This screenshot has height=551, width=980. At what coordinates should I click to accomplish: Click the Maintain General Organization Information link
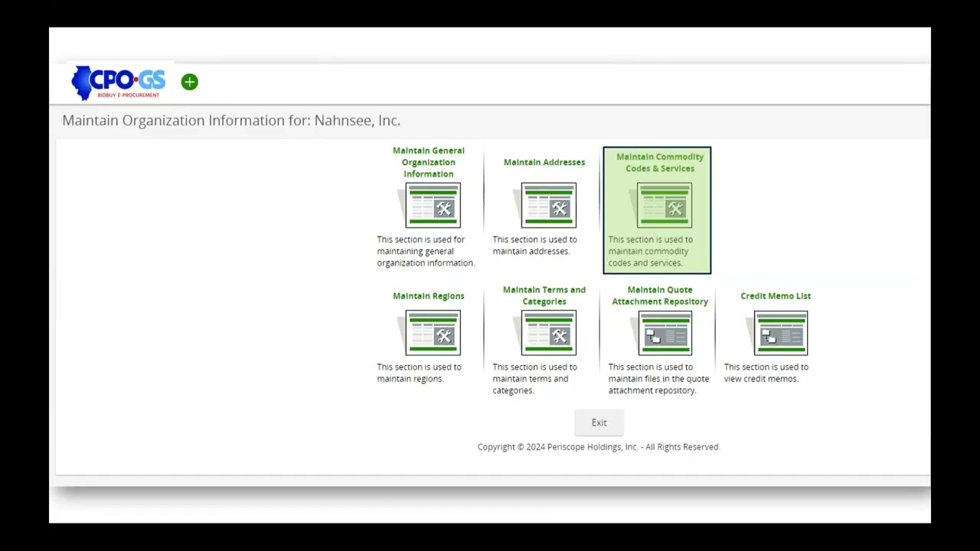pyautogui.click(x=429, y=162)
